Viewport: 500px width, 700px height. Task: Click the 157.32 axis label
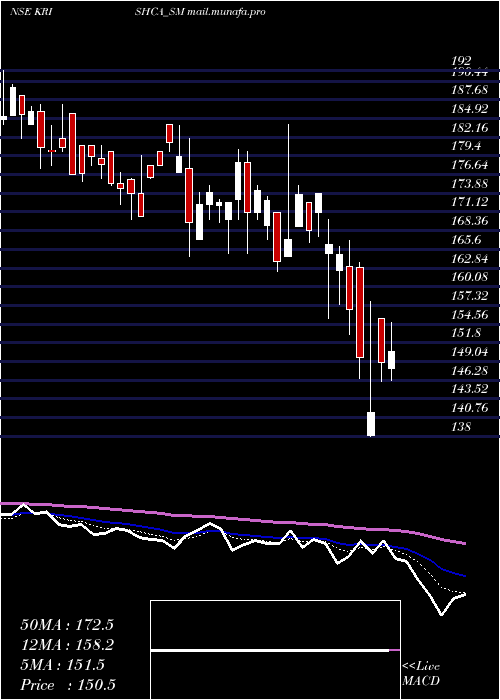[470, 296]
